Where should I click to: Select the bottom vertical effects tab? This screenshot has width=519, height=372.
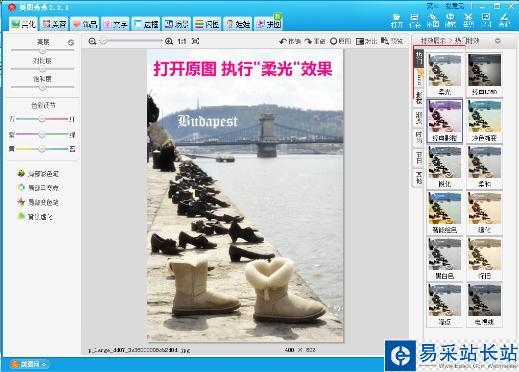tap(419, 177)
